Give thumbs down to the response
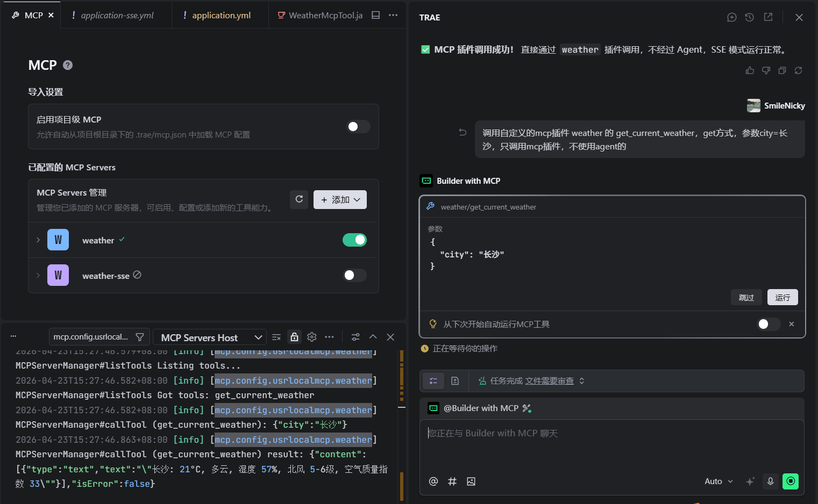This screenshot has height=504, width=818. click(766, 70)
